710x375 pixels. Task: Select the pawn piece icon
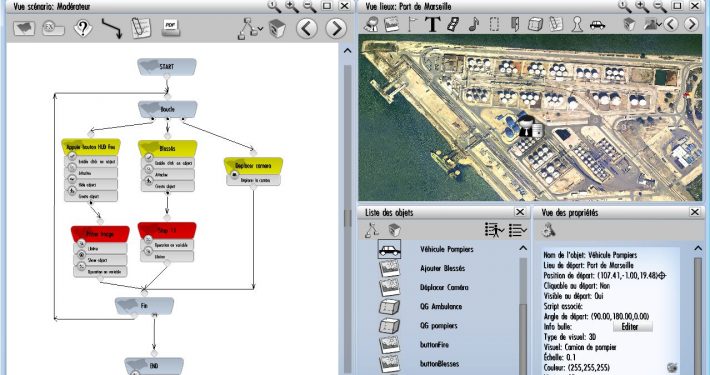[x=577, y=24]
